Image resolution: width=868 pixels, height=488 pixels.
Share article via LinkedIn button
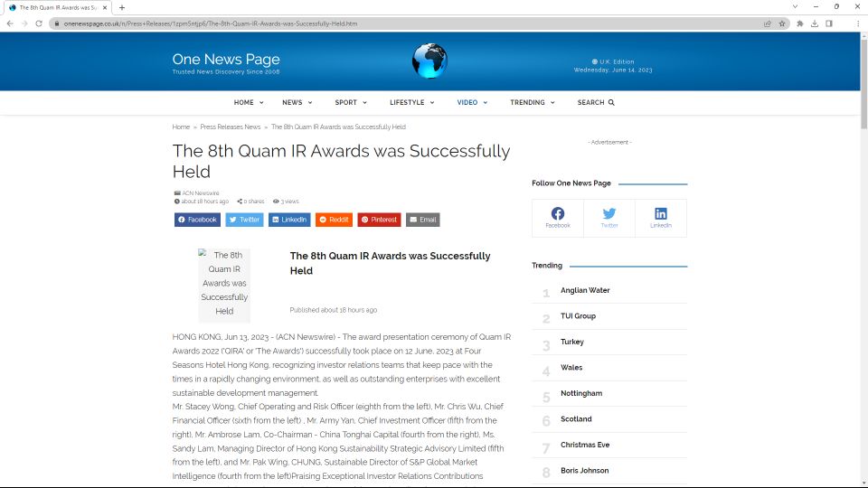[x=289, y=220]
